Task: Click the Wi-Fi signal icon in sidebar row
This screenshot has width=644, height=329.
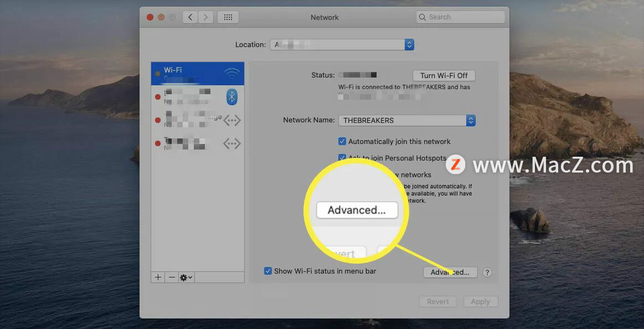Action: [232, 74]
